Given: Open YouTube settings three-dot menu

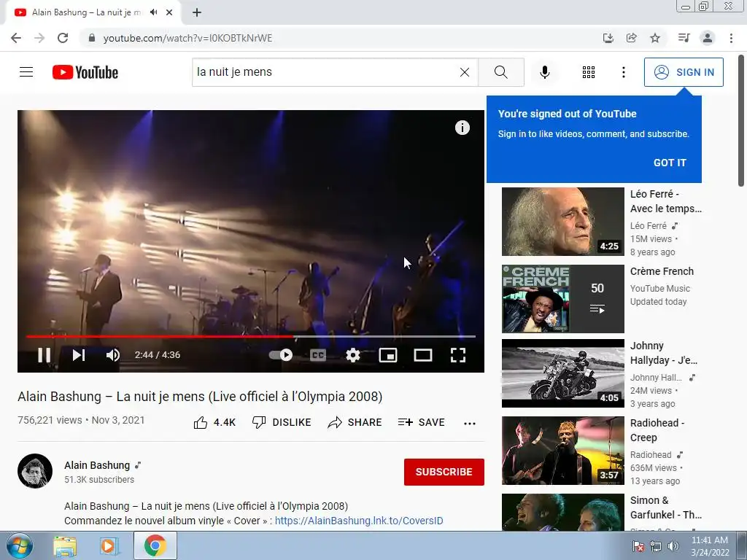Looking at the screenshot, I should pyautogui.click(x=623, y=72).
